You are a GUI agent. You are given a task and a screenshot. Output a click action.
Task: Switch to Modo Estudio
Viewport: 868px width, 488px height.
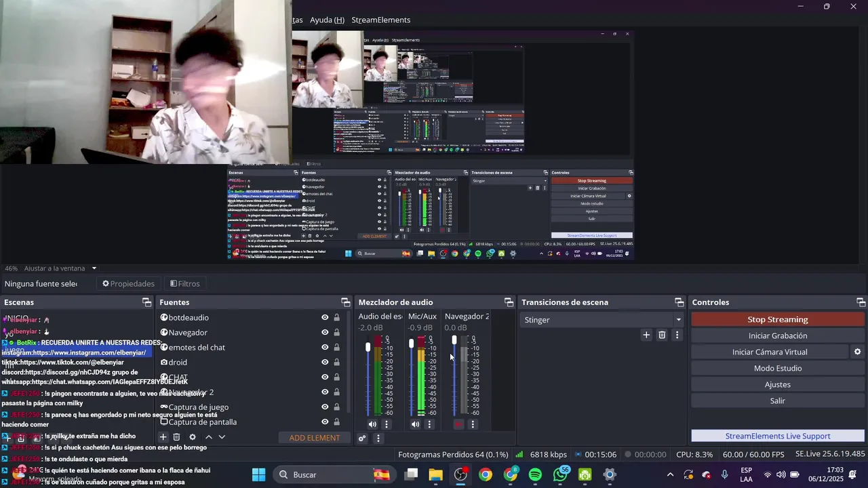pyautogui.click(x=777, y=368)
